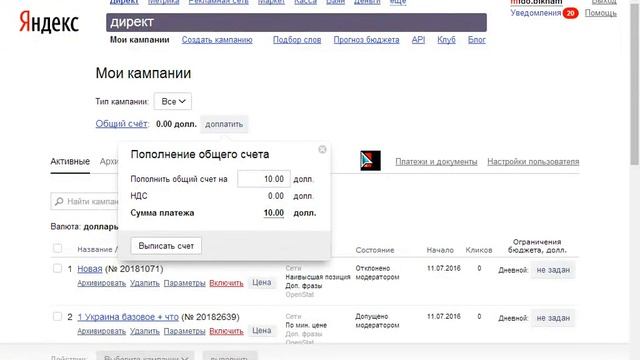Viewport: 640px width, 360px height.
Task: Click Допущено модератором status text
Action: coord(377,321)
